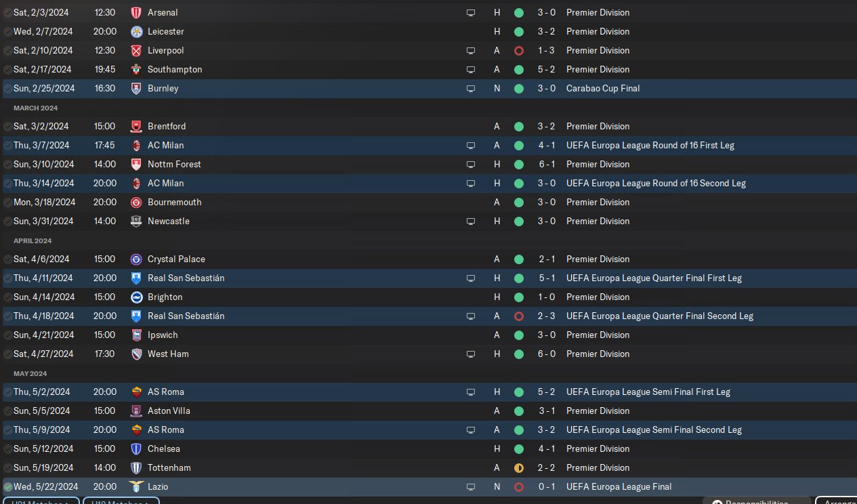Open the Burnley team name link
Viewport: 857px width, 504px height.
click(163, 88)
